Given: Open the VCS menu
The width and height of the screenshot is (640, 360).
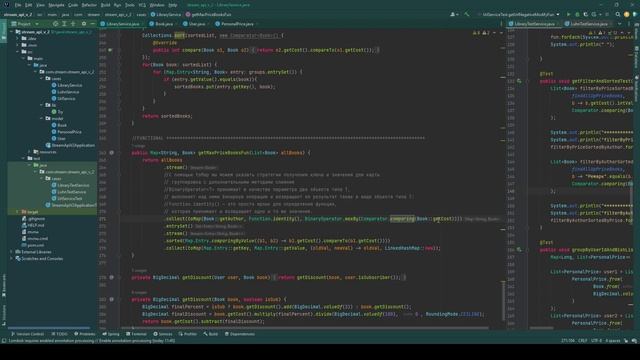Looking at the screenshot, I should pyautogui.click(x=142, y=5).
